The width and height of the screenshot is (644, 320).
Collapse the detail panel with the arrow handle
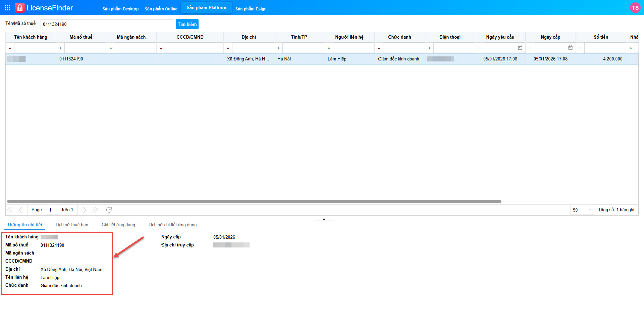coord(324,220)
